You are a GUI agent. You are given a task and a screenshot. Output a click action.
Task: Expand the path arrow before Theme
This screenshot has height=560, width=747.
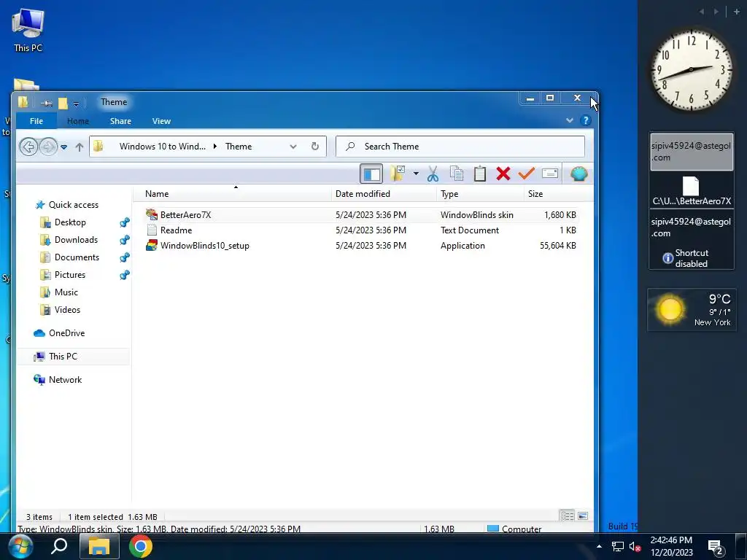[x=215, y=146]
